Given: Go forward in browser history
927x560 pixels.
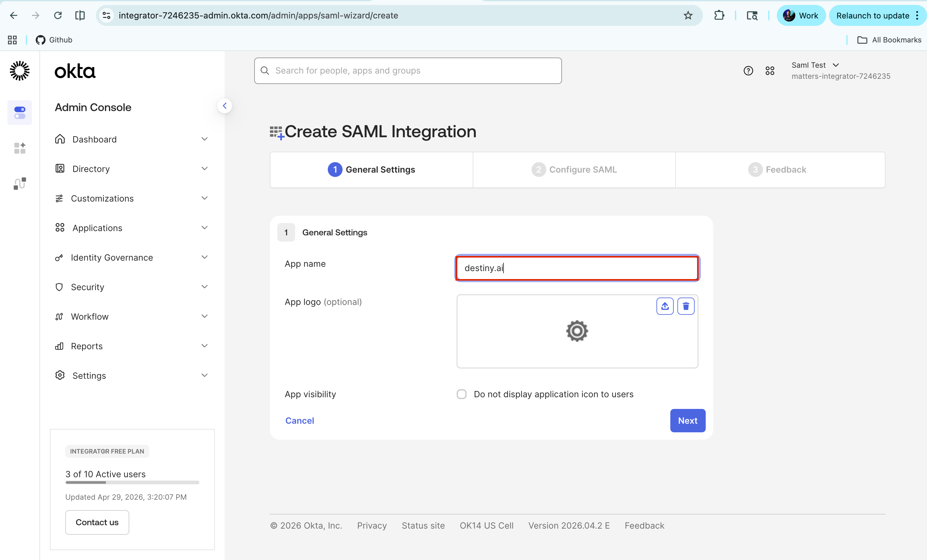Looking at the screenshot, I should point(36,15).
